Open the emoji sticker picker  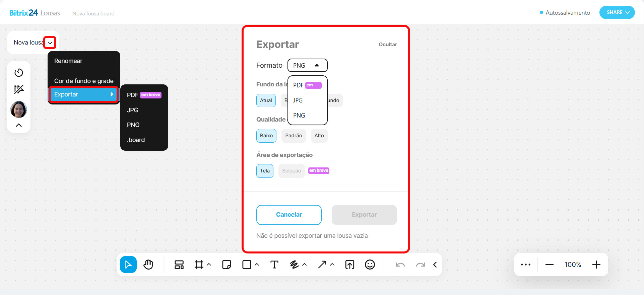point(370,265)
